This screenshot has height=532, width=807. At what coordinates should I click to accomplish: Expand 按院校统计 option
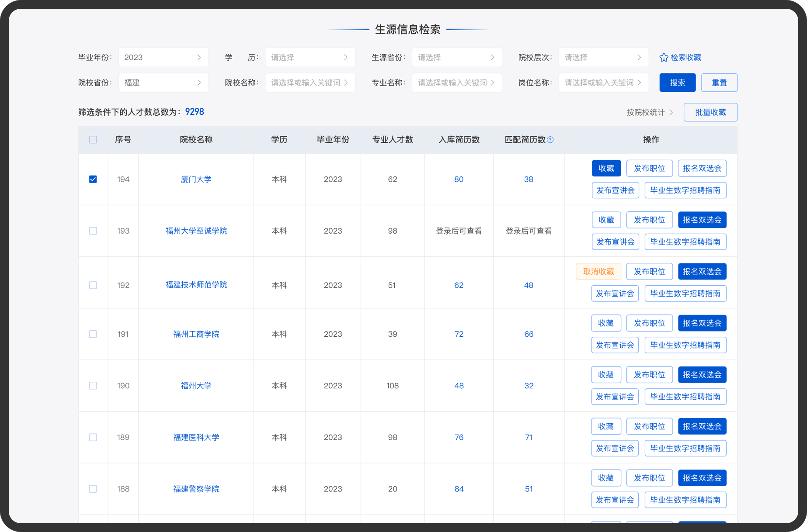pos(650,112)
